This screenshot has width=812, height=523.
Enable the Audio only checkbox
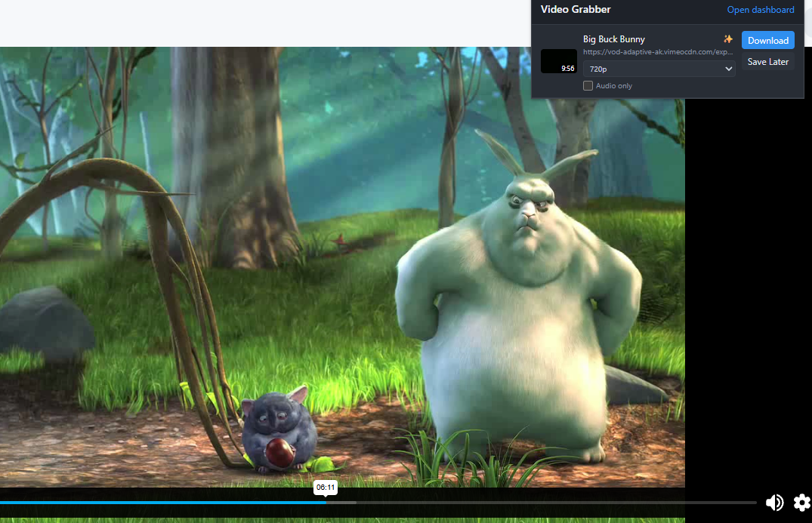[588, 86]
